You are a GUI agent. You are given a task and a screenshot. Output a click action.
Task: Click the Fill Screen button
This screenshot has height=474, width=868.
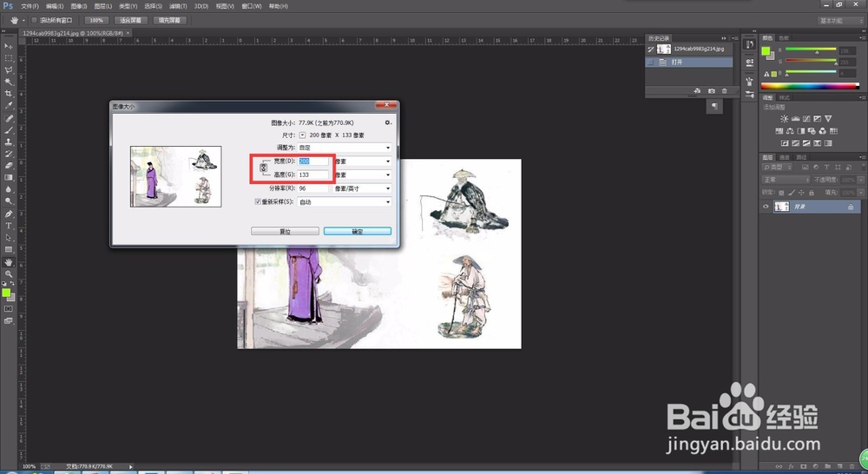(169, 21)
